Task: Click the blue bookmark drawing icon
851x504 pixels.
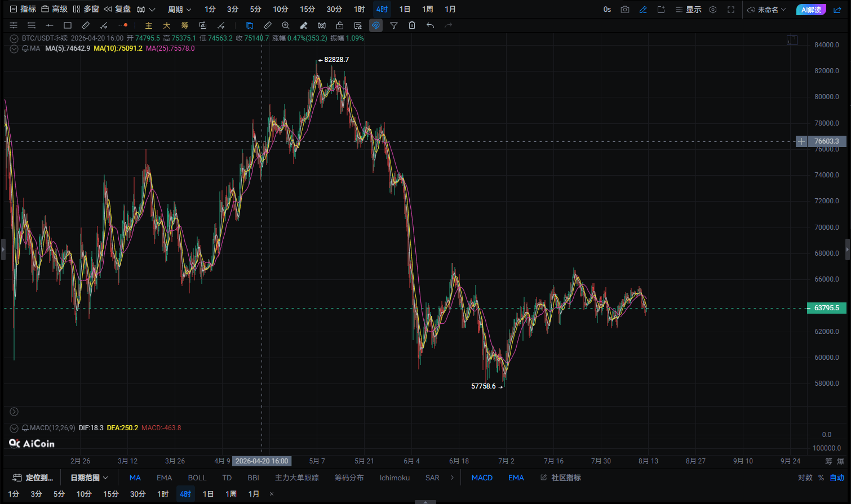Action: point(250,25)
